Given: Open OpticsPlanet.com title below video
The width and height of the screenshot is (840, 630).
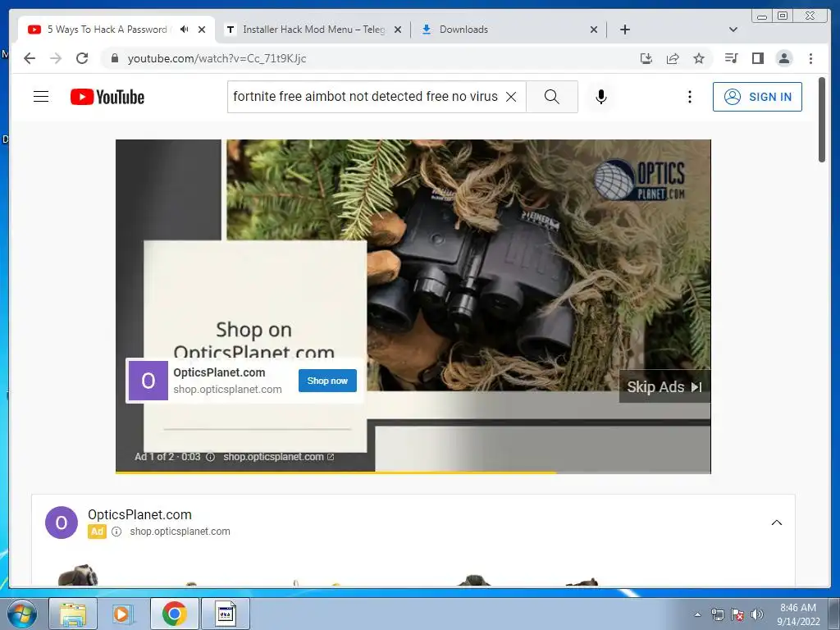Looking at the screenshot, I should pyautogui.click(x=139, y=514).
